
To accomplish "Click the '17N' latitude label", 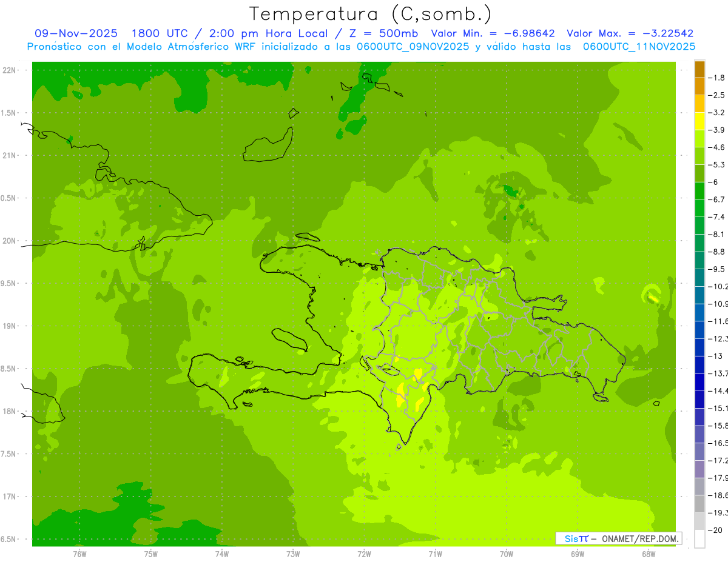I will pos(9,497).
